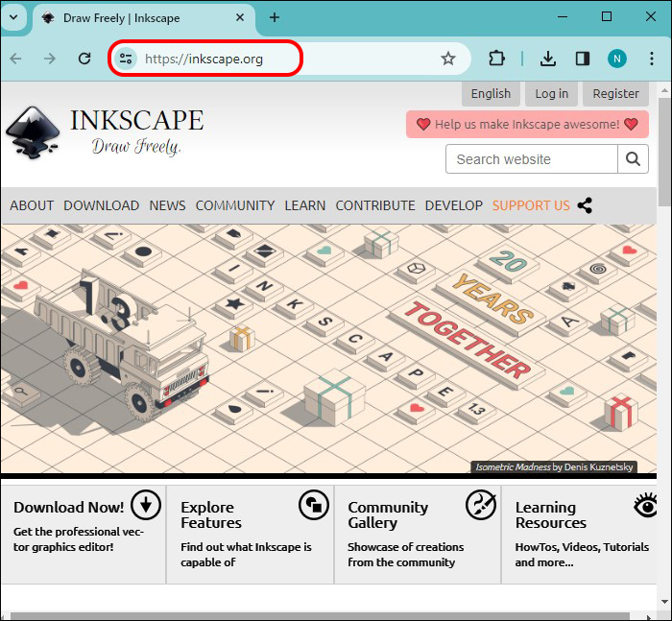Click the Explore Features shapes icon
Viewport: 672px width, 621px height.
[314, 505]
